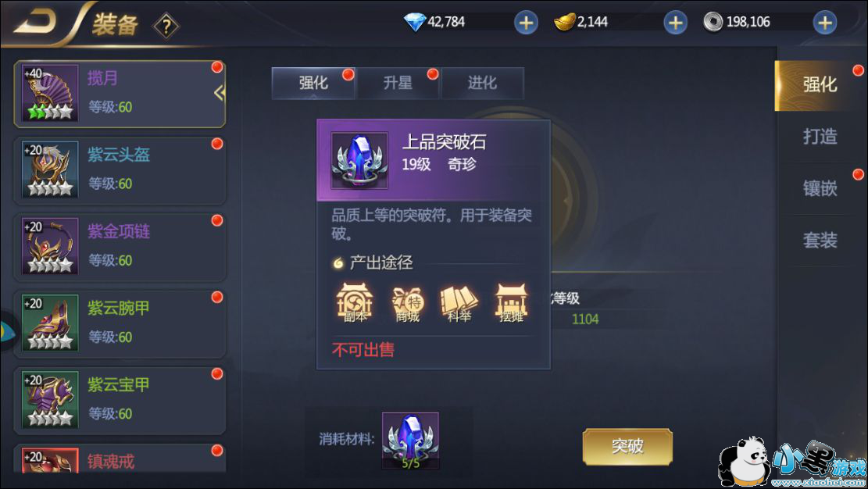Viewport: 868px width, 489px height.
Task: Add gold ingots with the plus button
Action: [x=675, y=23]
